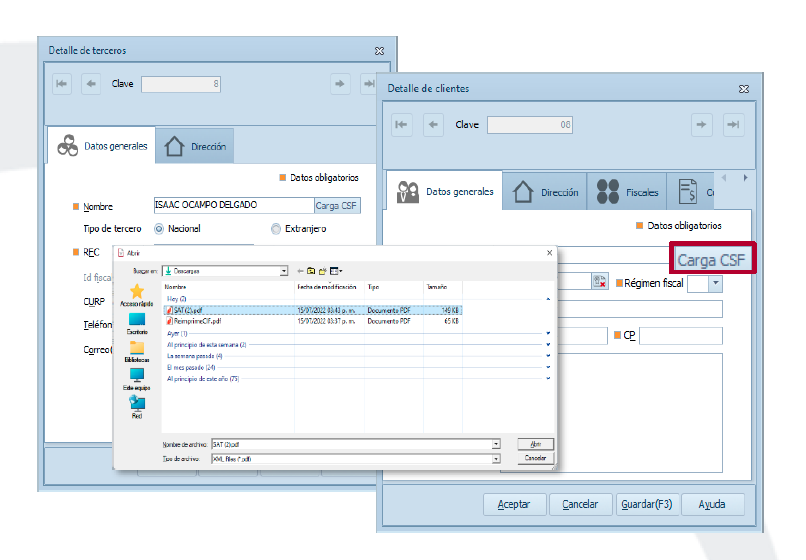Select Nacional tipo de tercero
Viewport: 806px width, 560px height.
point(159,229)
